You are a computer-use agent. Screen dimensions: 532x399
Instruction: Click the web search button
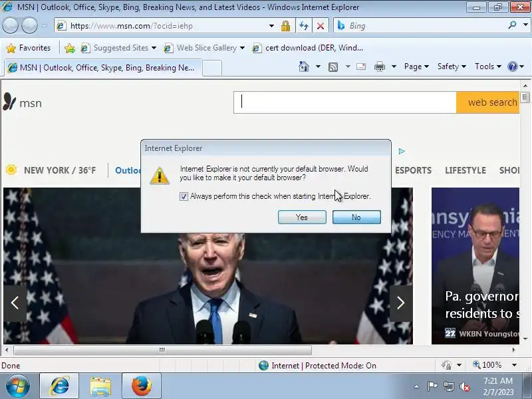pyautogui.click(x=488, y=102)
